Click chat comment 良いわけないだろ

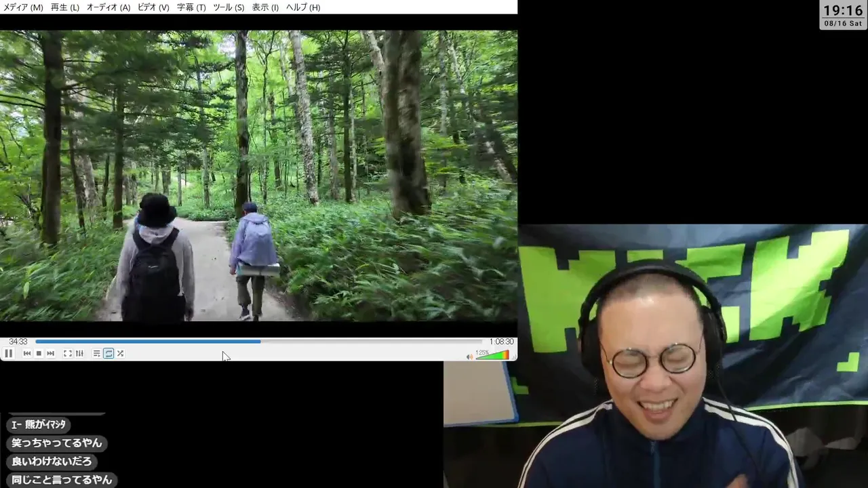pyautogui.click(x=52, y=462)
